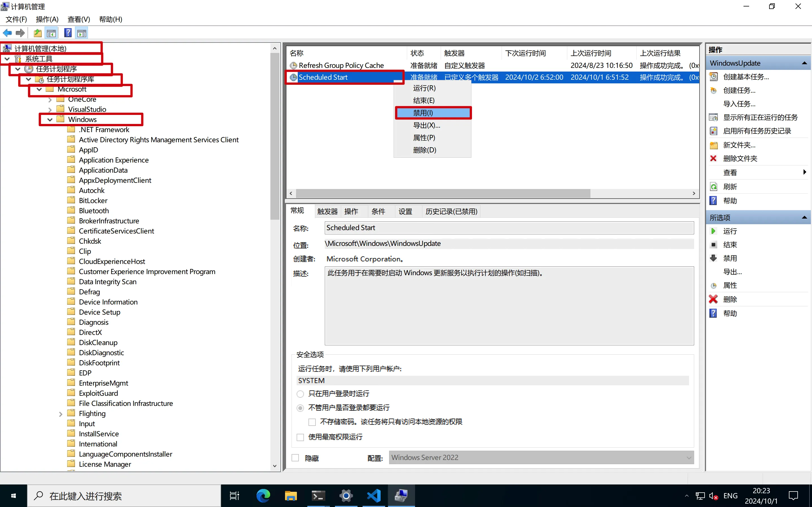
Task: Click 显示所有正在运行的任务 action
Action: (x=760, y=117)
